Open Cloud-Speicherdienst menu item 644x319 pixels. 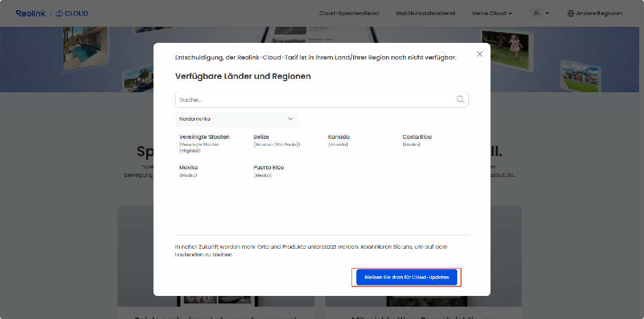point(349,13)
